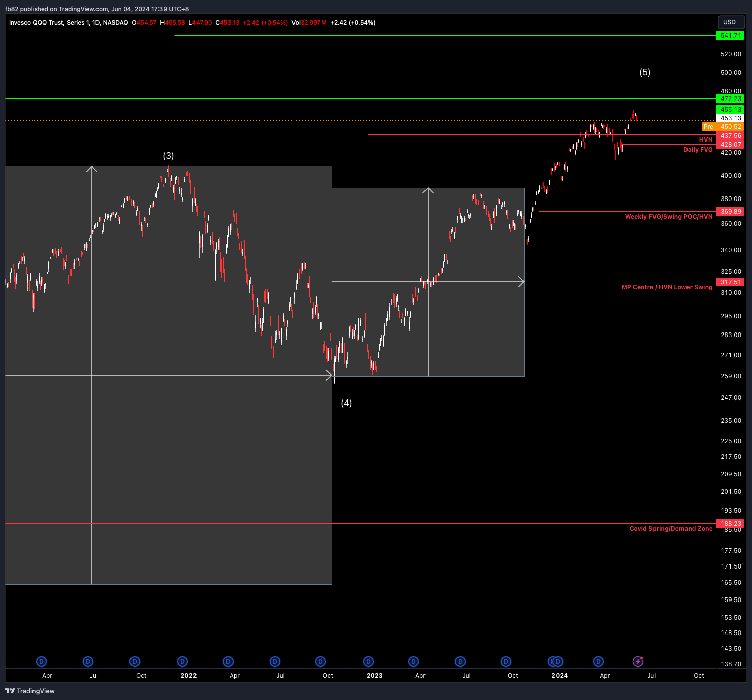The image size is (752, 700).
Task: Click the dividend D marker above Jul 2023
Action: 460,661
